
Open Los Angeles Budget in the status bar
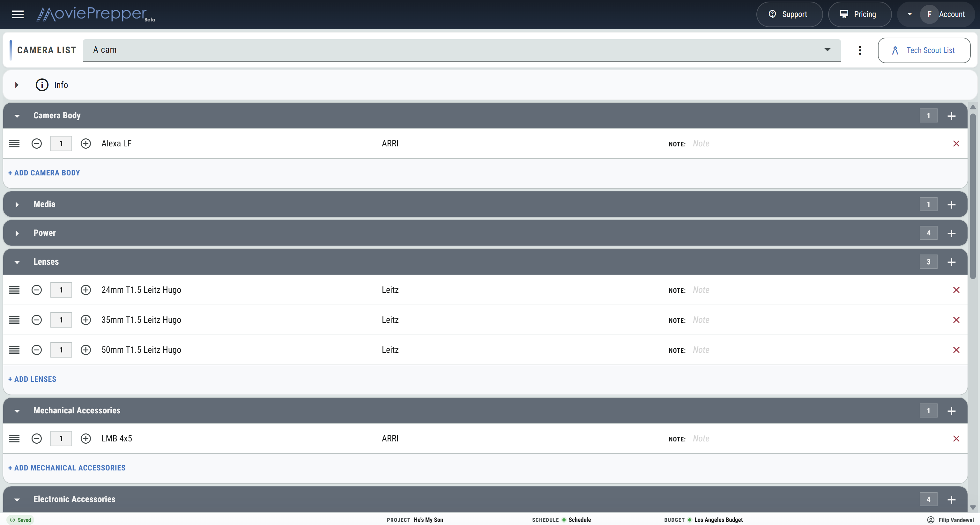[718, 520]
